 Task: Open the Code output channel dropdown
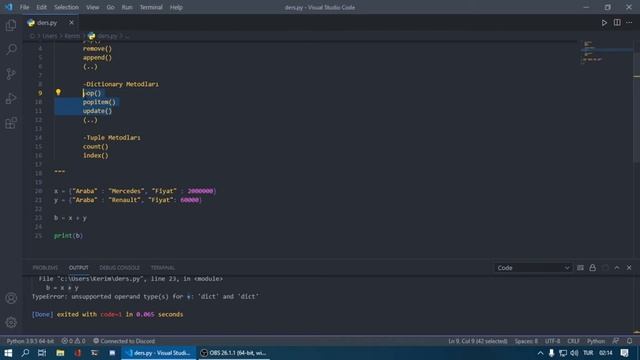(533, 268)
